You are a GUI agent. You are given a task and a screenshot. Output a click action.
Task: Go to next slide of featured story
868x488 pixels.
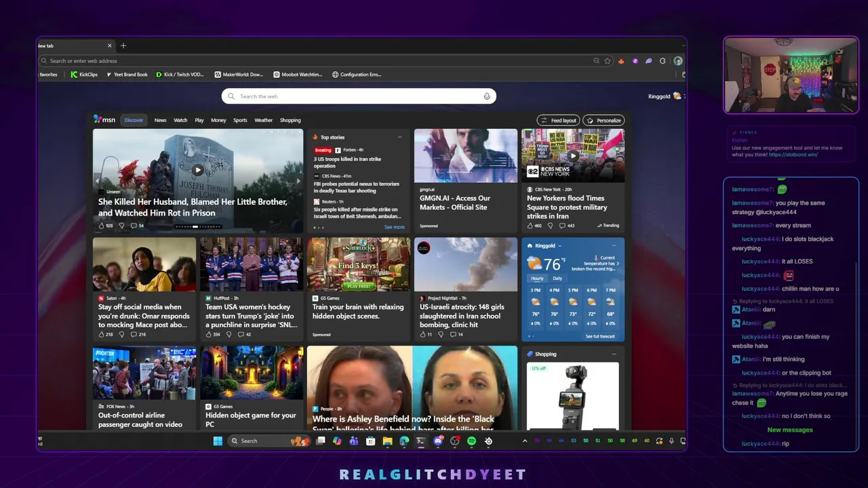(298, 181)
